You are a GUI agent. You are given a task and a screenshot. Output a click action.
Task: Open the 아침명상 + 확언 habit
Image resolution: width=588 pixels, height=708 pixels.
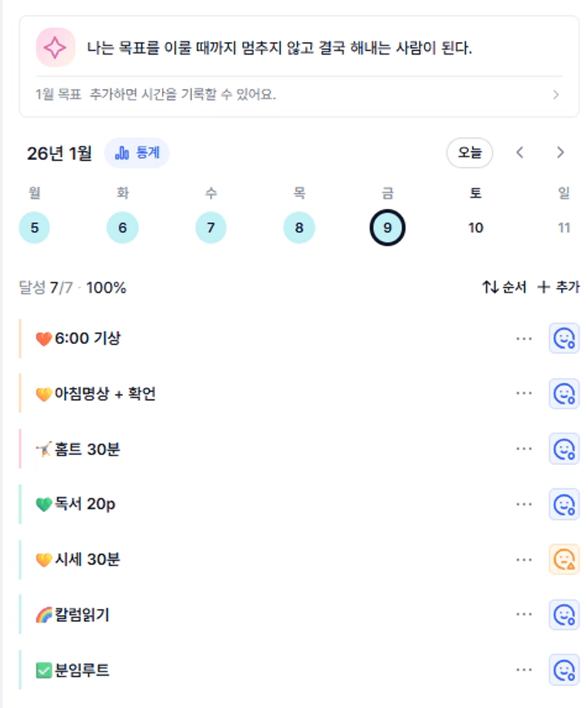[x=105, y=395]
